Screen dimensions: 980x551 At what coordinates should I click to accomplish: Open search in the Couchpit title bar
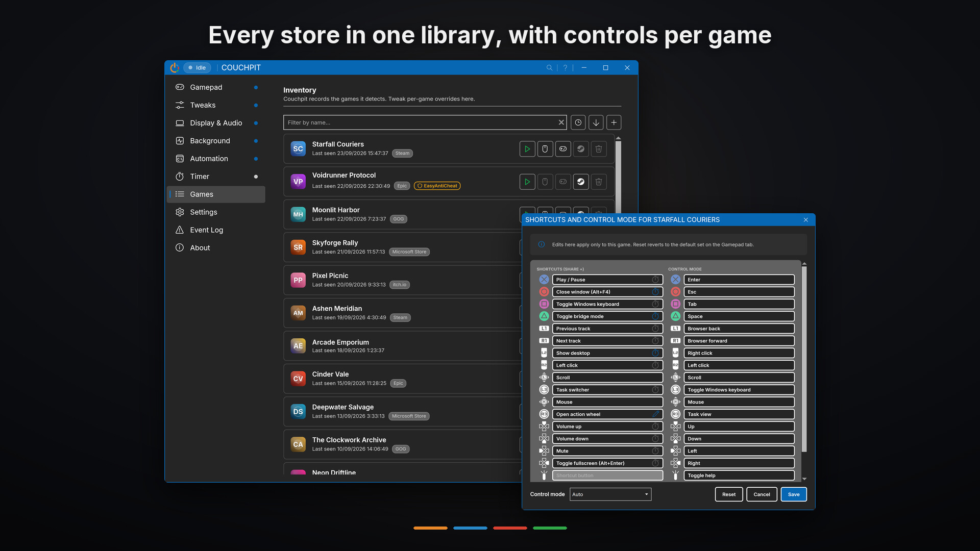(x=550, y=68)
